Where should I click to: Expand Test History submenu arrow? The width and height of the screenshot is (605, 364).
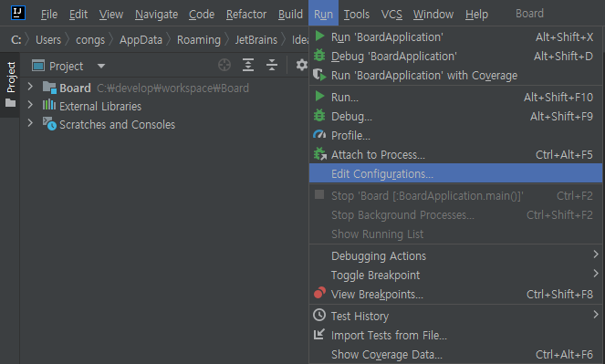pyautogui.click(x=596, y=315)
